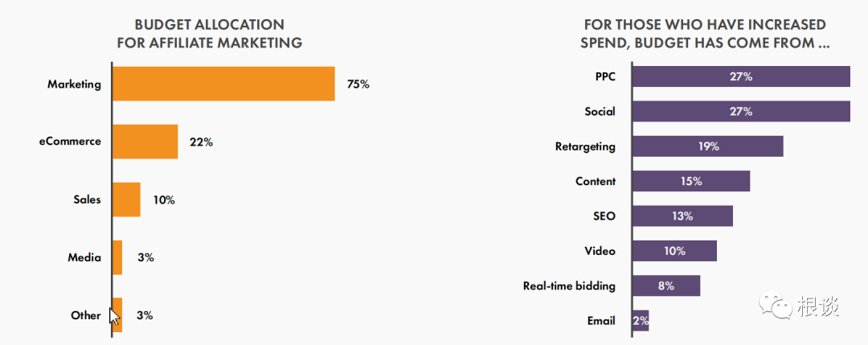Click the purple PPC 27% bar
Screen dimensions: 868x345
tap(741, 76)
